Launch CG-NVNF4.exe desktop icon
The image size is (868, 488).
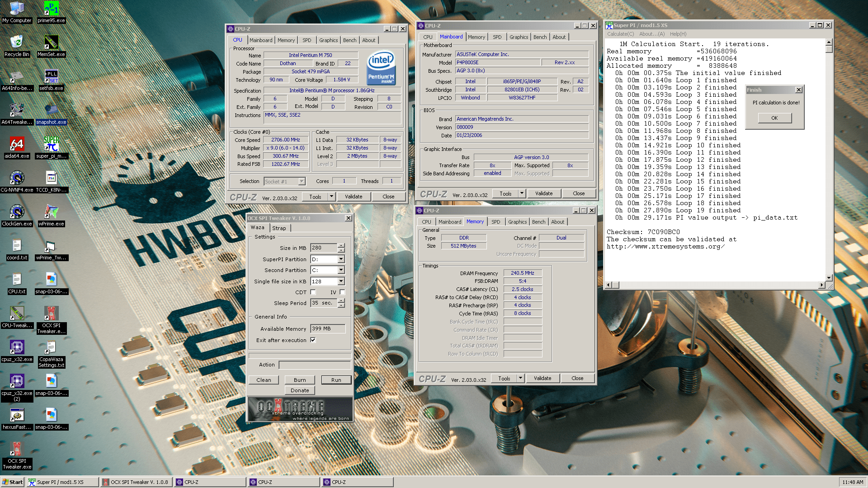tap(17, 182)
